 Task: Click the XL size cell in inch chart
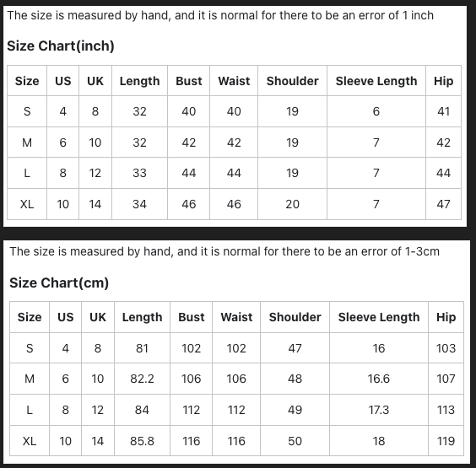27,204
